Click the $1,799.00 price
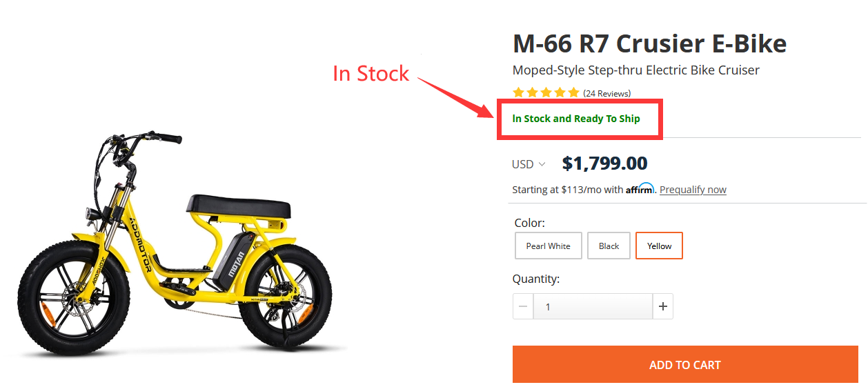Image resolution: width=868 pixels, height=387 pixels. pos(604,163)
